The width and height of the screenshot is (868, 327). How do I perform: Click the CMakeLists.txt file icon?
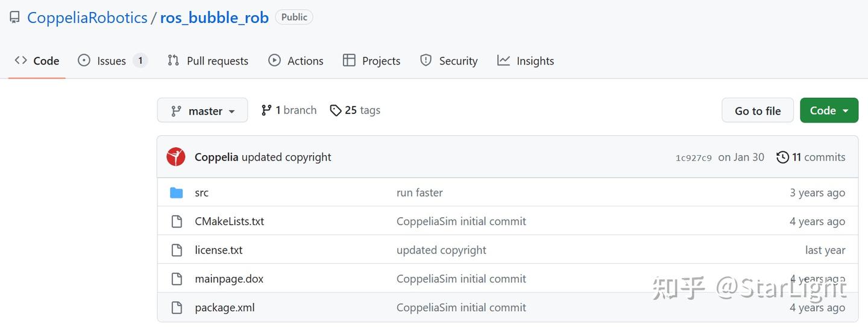pyautogui.click(x=177, y=221)
